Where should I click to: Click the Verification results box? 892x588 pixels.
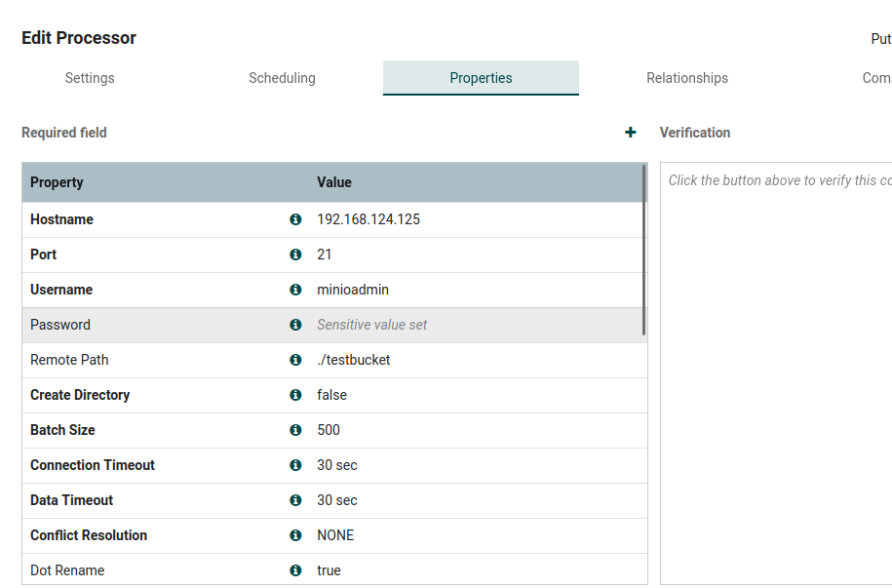pos(776,373)
